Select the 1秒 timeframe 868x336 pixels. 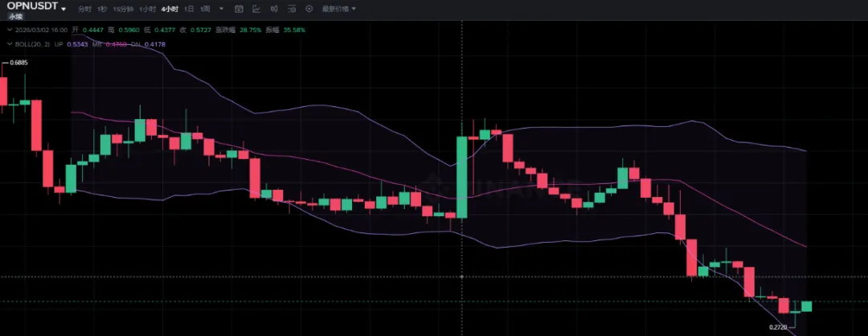point(102,9)
